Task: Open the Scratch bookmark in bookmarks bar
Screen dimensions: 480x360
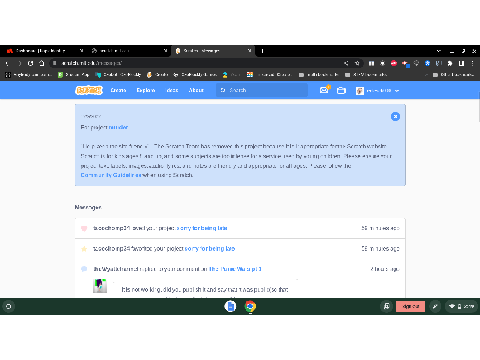Action: tap(158, 75)
